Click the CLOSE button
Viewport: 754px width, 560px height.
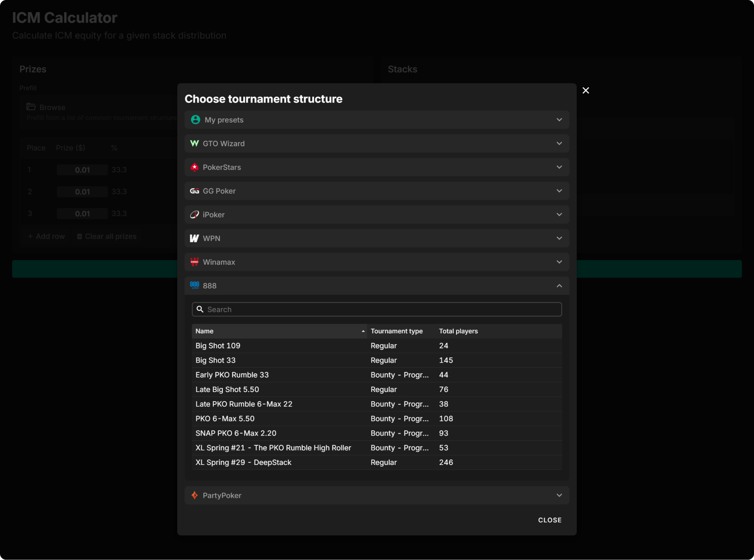pyautogui.click(x=550, y=520)
